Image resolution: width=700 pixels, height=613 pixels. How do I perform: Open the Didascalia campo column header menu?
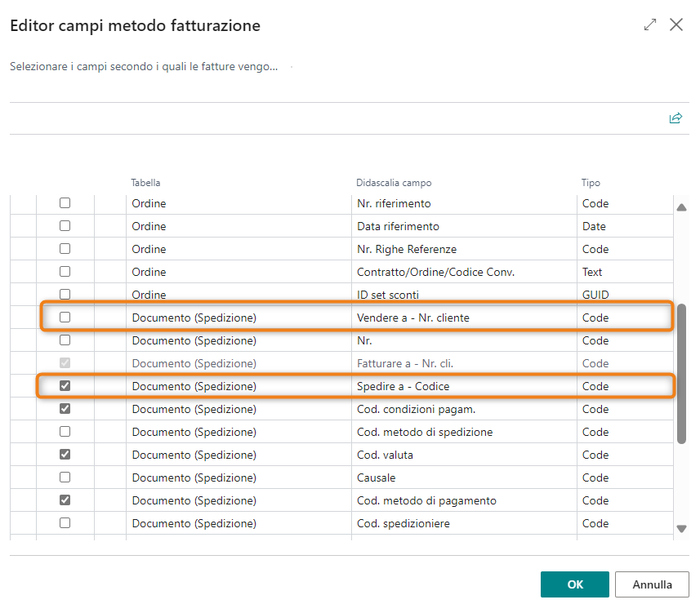394,183
